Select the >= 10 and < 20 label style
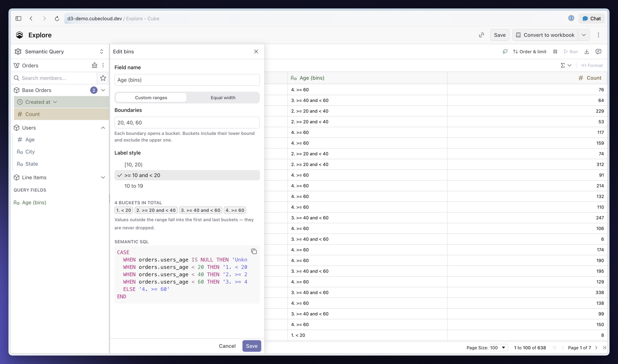The image size is (618, 364). pos(187,175)
